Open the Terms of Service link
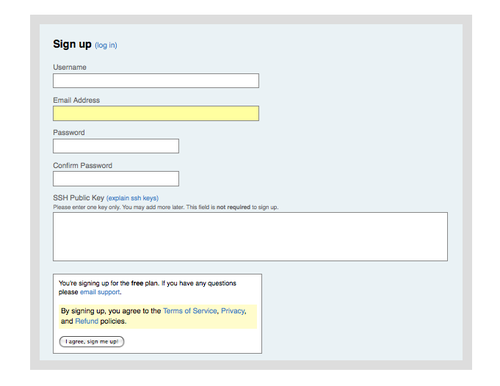500x386 pixels. (190, 311)
